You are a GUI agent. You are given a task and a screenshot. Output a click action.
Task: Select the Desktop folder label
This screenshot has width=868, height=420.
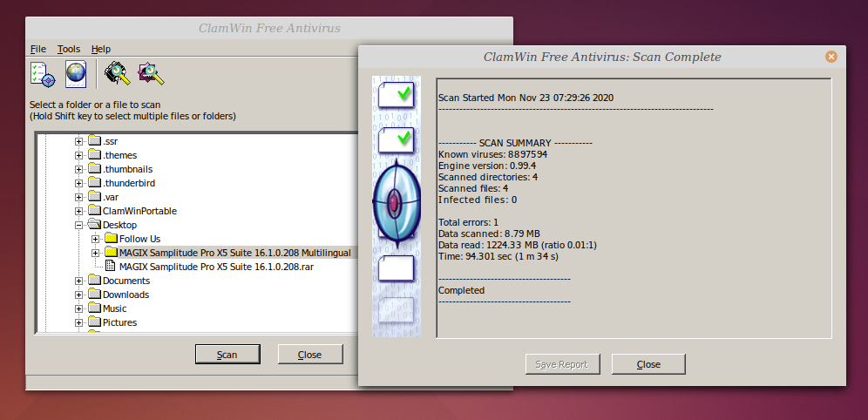(x=119, y=225)
